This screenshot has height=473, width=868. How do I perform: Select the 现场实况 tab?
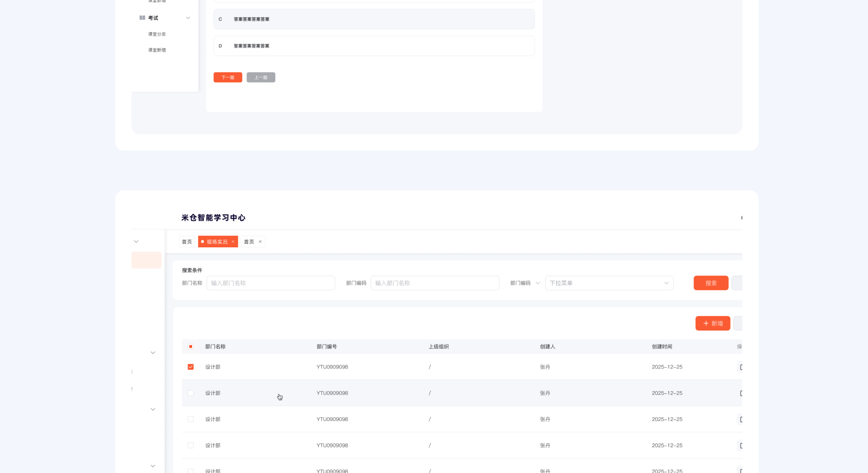pyautogui.click(x=217, y=241)
